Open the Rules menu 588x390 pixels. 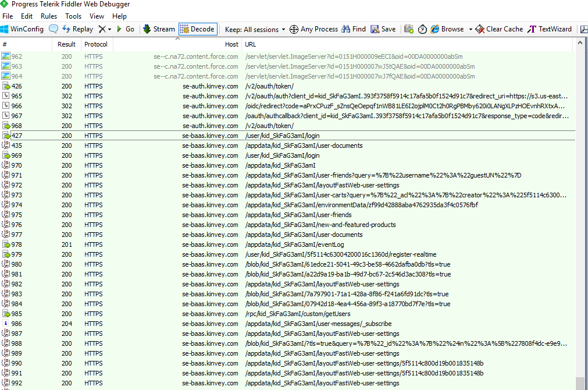(49, 16)
